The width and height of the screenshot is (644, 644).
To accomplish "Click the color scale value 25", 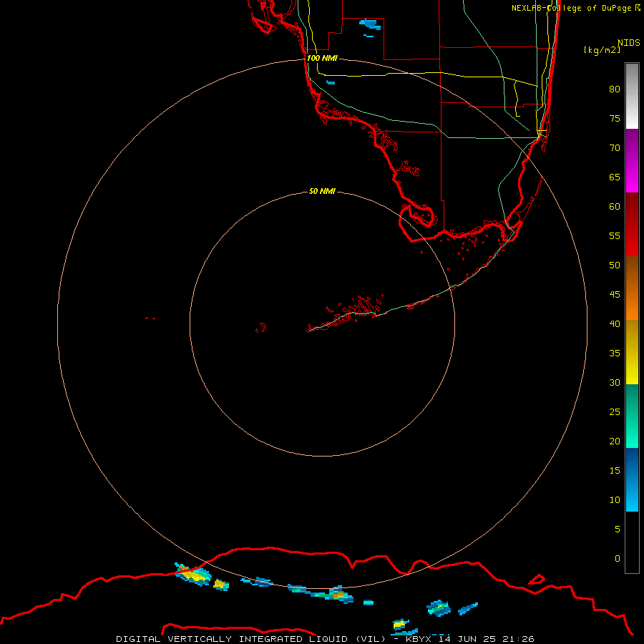I will [615, 411].
